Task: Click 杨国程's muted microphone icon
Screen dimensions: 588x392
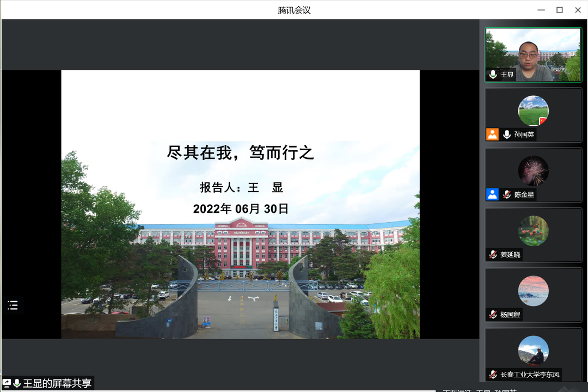Action: (493, 315)
